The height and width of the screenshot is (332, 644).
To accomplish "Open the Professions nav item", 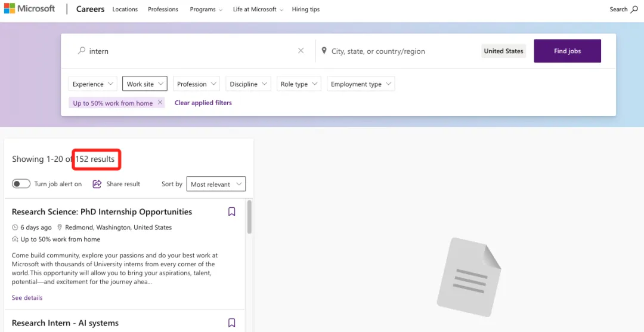I will [163, 9].
